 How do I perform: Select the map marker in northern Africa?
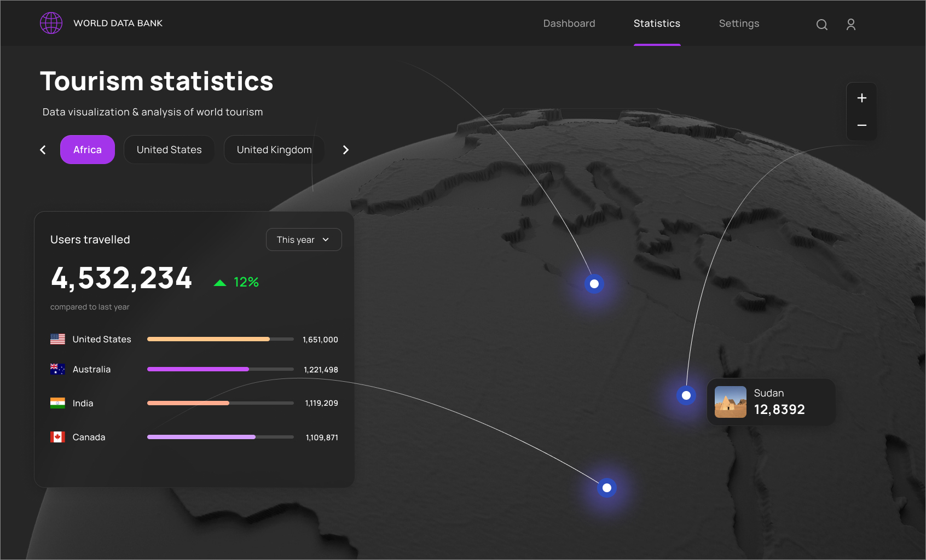click(x=594, y=284)
